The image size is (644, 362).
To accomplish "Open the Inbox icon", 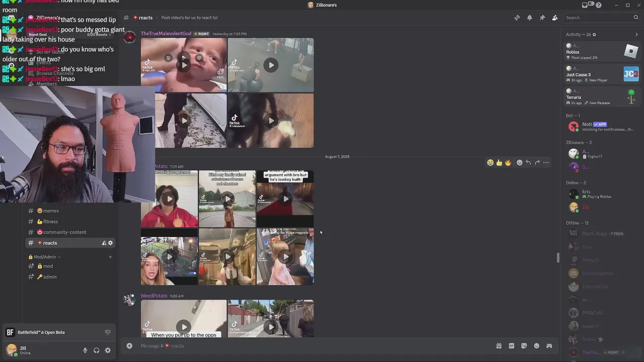I will click(585, 5).
